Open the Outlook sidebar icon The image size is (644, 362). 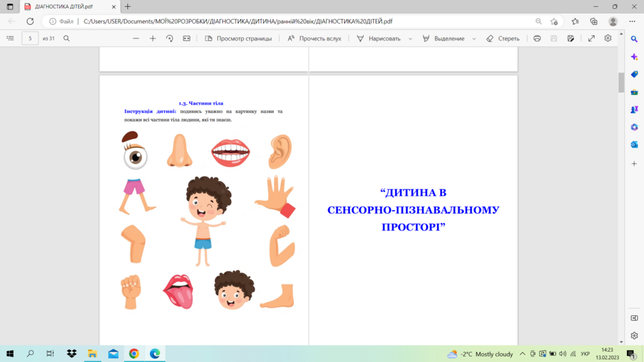click(634, 145)
